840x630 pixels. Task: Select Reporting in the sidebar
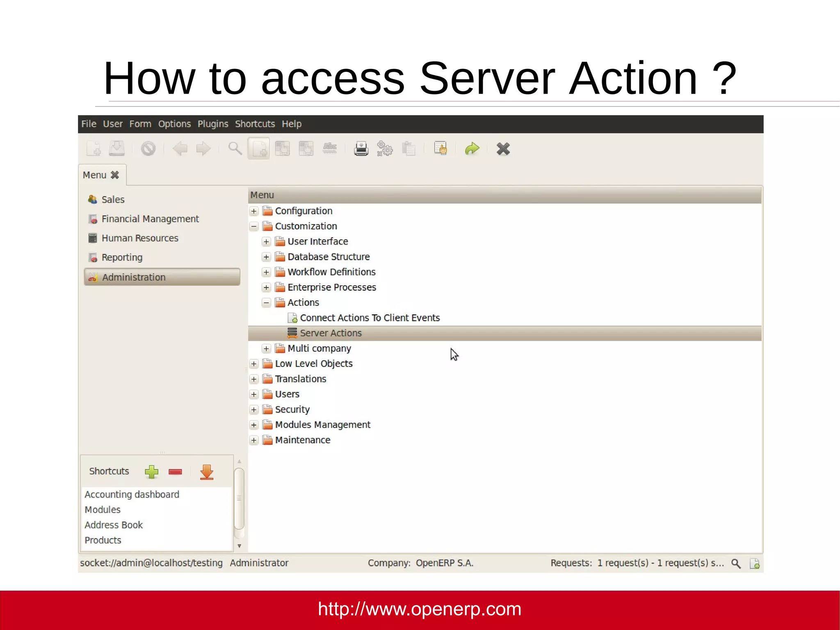[162, 257]
